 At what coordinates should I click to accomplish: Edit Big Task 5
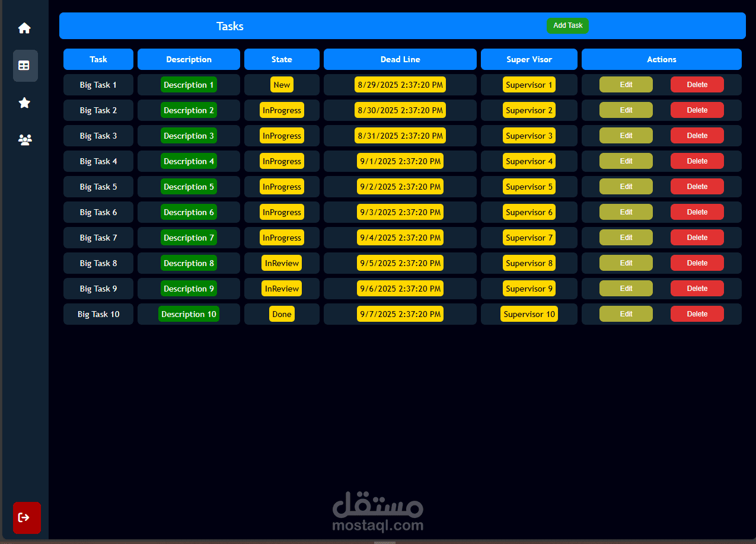tap(626, 187)
